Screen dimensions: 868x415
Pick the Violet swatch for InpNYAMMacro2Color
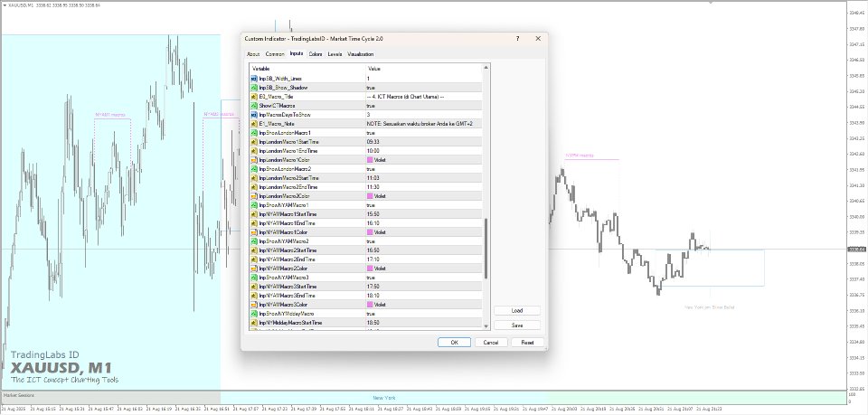(370, 269)
